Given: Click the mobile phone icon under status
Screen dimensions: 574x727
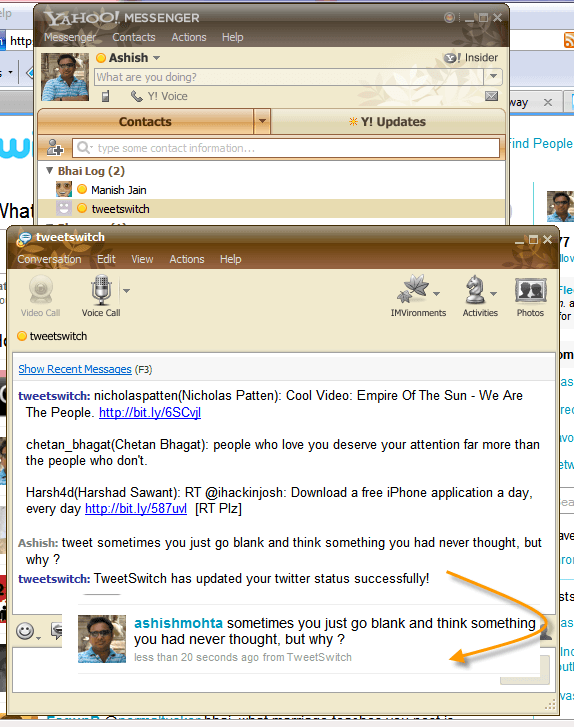Looking at the screenshot, I should (106, 96).
